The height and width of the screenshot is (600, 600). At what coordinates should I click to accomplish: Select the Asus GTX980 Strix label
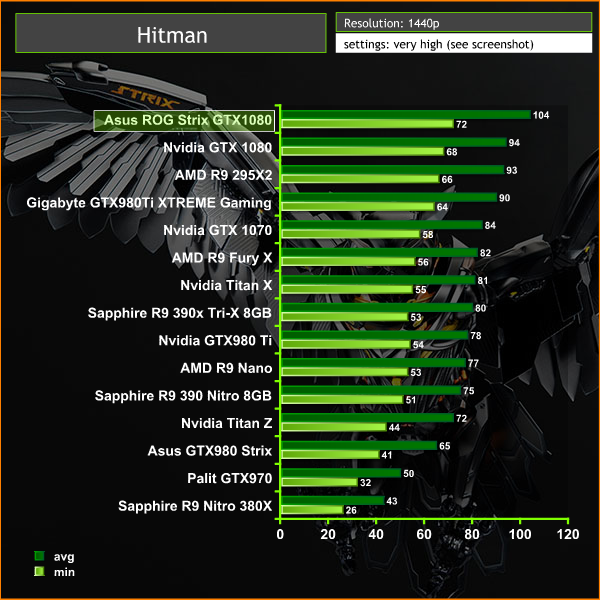pos(210,451)
